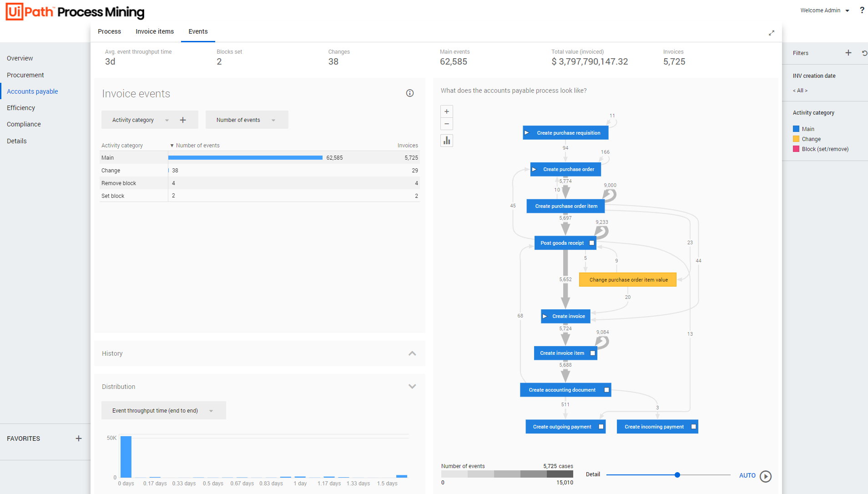Add a new filter with plus icon

click(848, 53)
